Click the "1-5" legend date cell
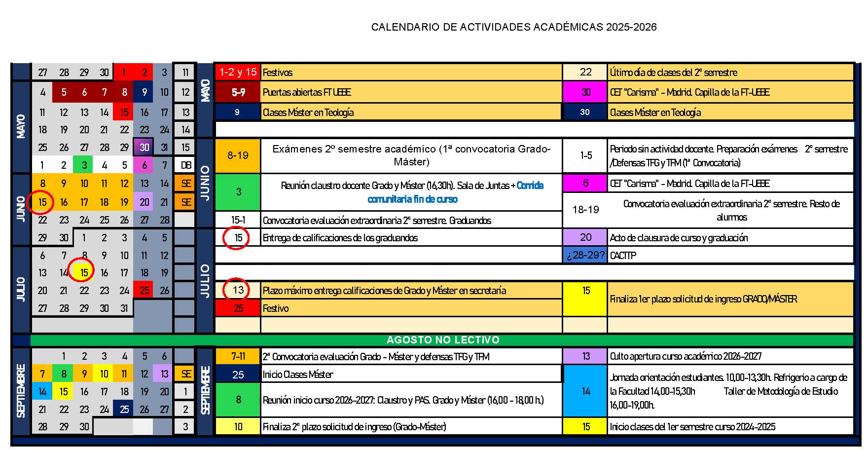Viewport: 868px width, 450px height. click(585, 155)
